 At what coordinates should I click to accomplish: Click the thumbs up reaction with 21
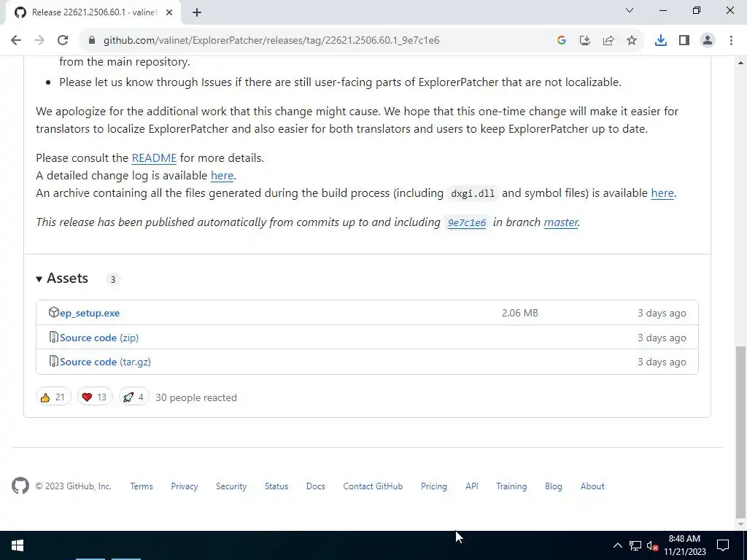[x=53, y=397]
